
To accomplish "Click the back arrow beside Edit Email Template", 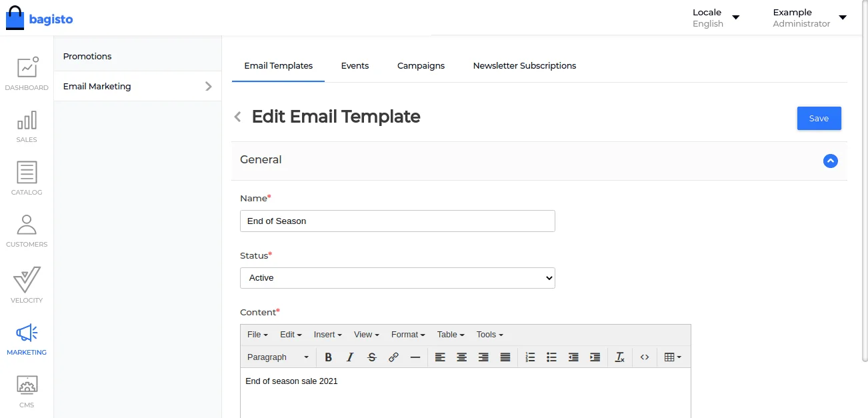I will tap(237, 117).
